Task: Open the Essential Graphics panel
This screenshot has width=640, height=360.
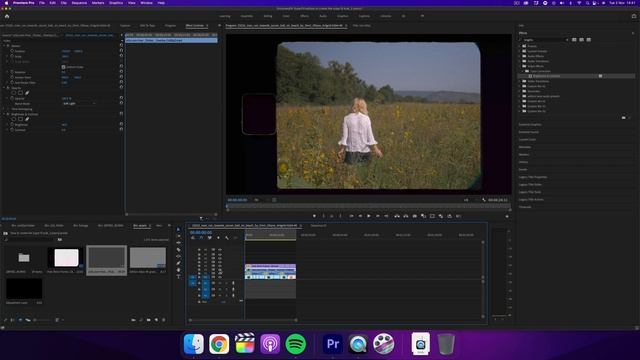Action: [530, 124]
